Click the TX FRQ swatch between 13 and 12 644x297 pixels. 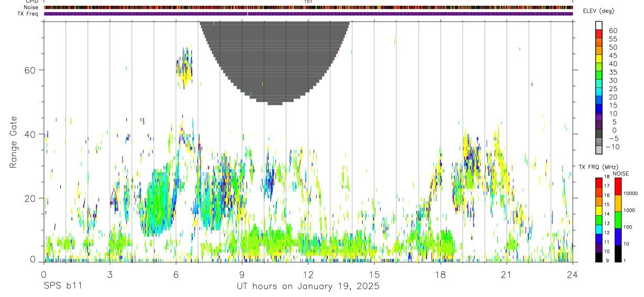point(599,229)
